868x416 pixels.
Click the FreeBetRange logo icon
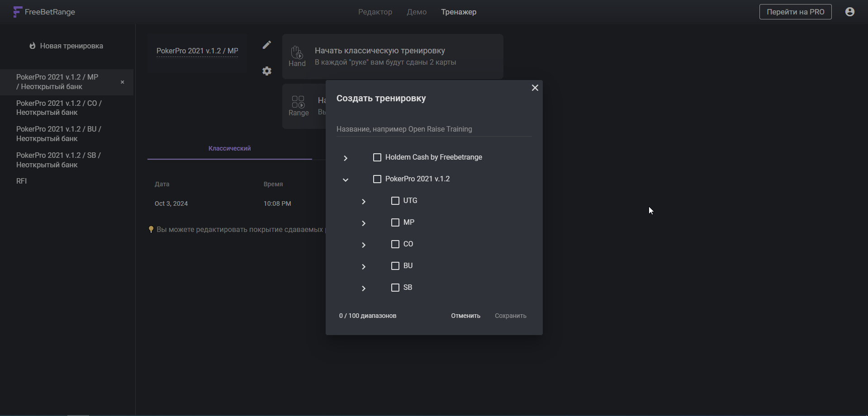(x=17, y=12)
